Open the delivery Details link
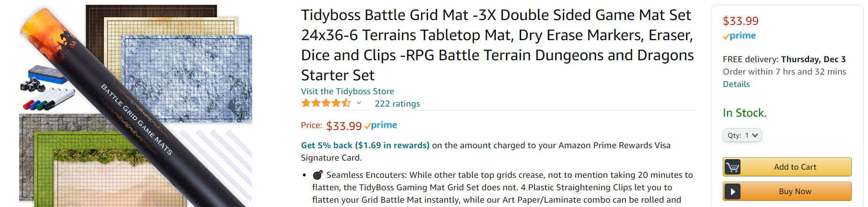 pos(736,84)
